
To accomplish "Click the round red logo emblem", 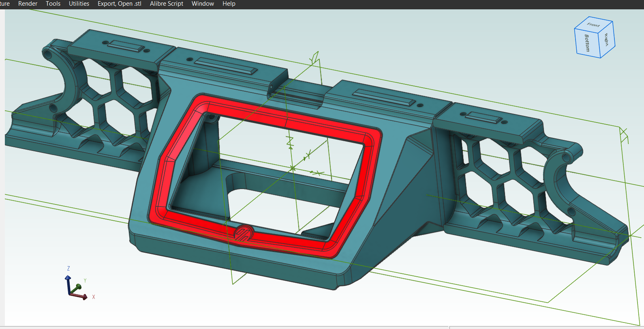I will (x=244, y=233).
